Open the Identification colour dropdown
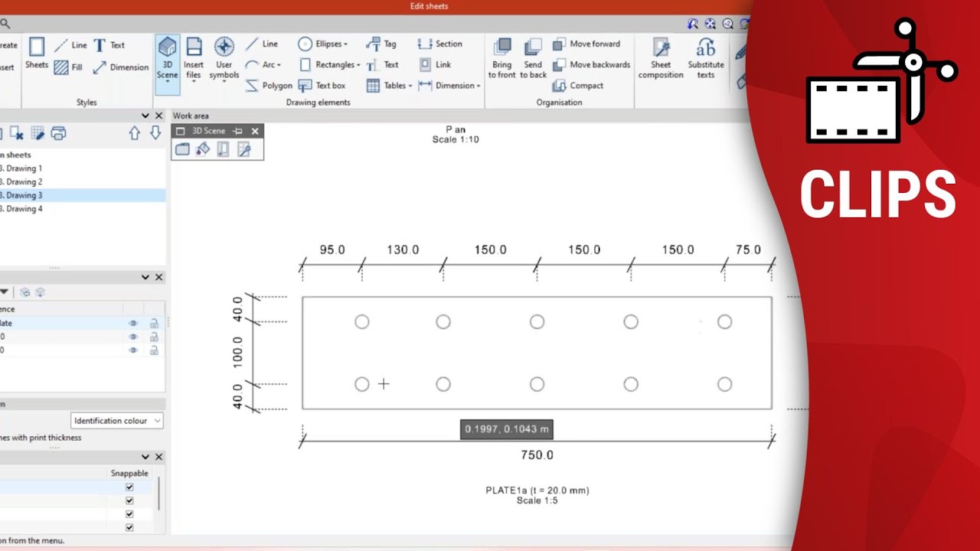 [x=117, y=421]
